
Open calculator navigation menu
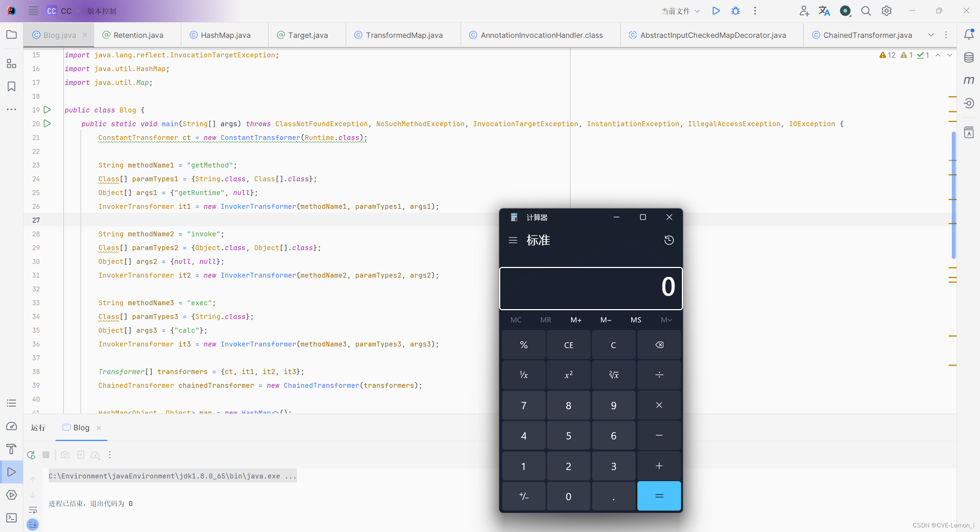point(513,240)
